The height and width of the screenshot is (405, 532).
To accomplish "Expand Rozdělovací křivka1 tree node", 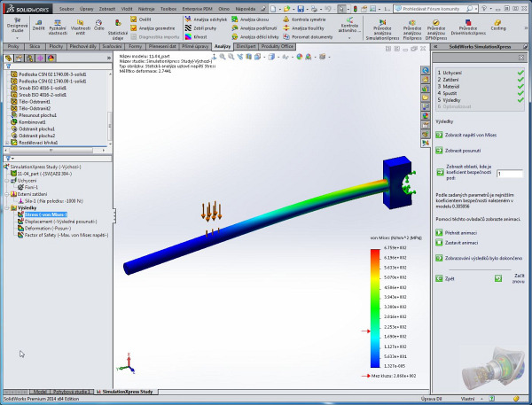I will (x=7, y=143).
